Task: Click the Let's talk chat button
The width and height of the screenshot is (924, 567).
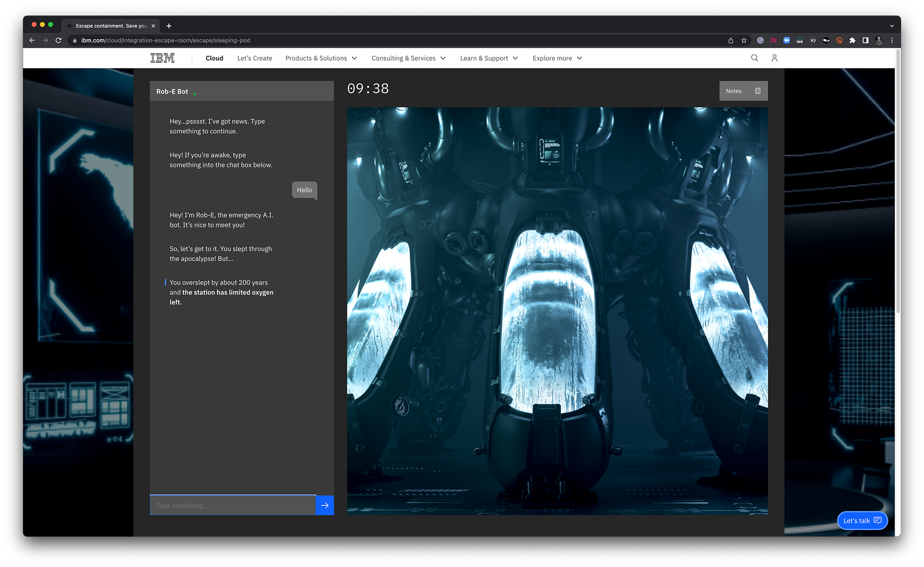Action: 862,520
